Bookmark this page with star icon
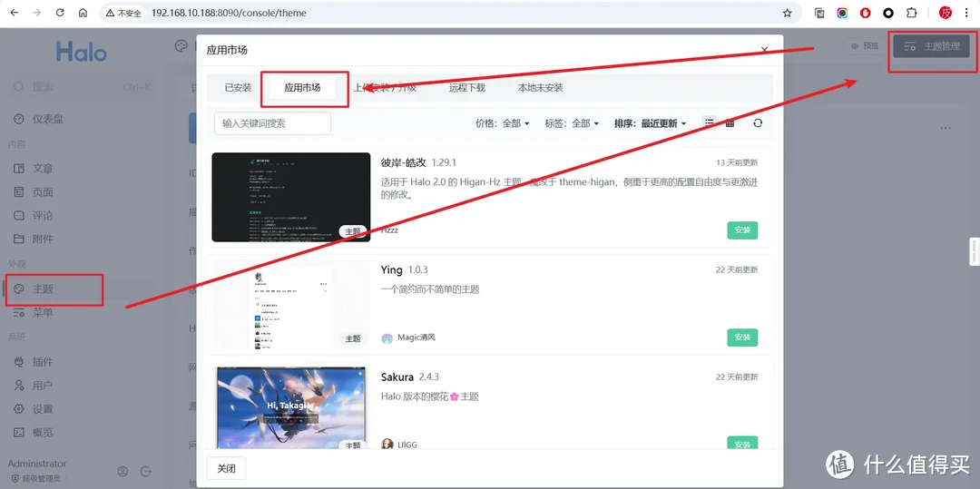The image size is (980, 489). [787, 13]
